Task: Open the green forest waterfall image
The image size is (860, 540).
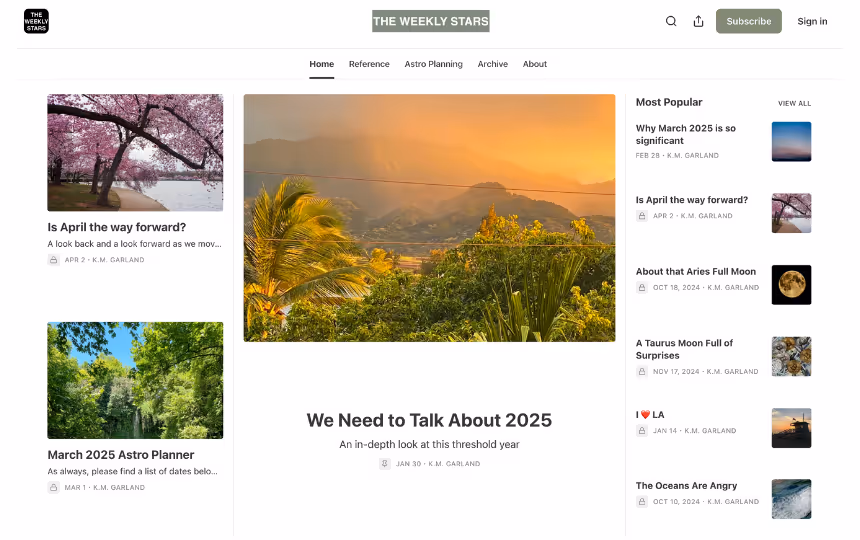Action: point(135,380)
